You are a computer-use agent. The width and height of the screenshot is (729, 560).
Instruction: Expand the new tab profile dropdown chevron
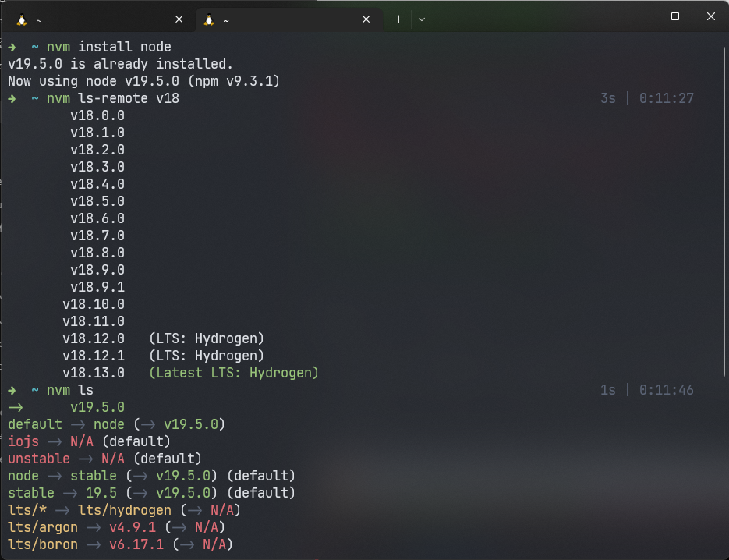[422, 19]
